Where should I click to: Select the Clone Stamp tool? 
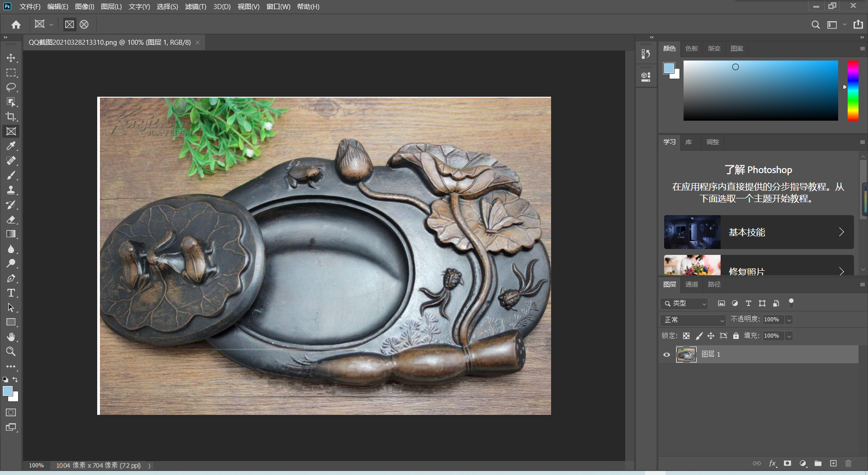pos(11,190)
